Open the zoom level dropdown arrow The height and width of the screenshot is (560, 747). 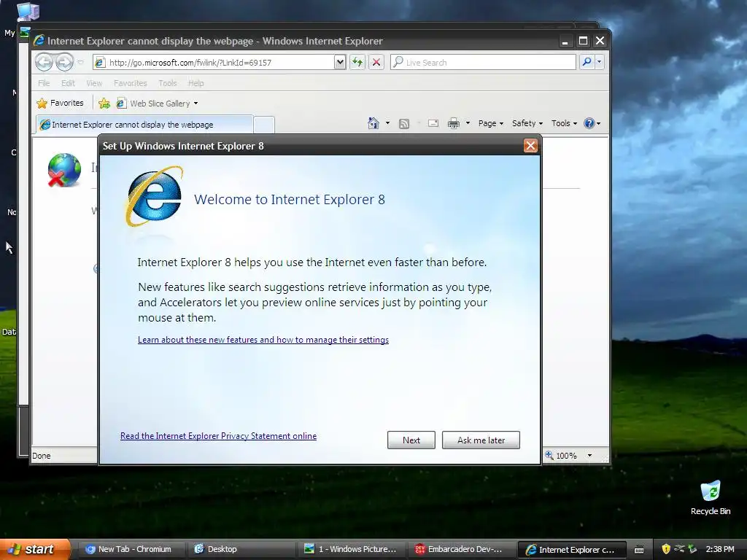click(589, 456)
